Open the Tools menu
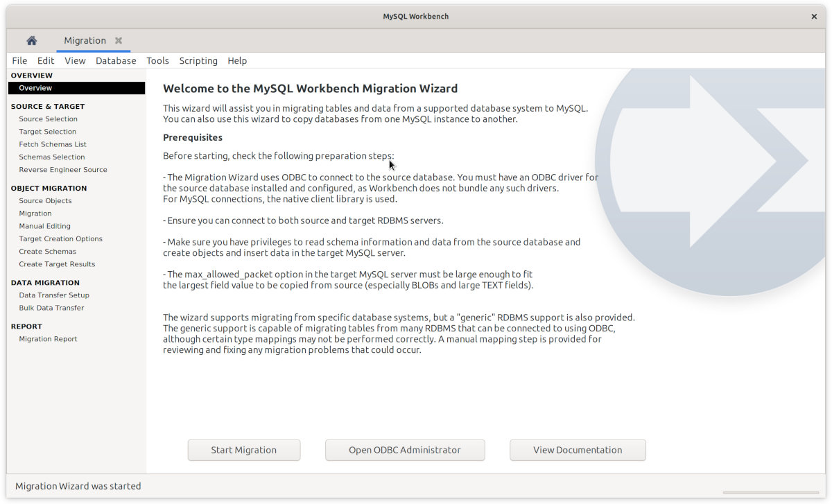 (x=157, y=61)
